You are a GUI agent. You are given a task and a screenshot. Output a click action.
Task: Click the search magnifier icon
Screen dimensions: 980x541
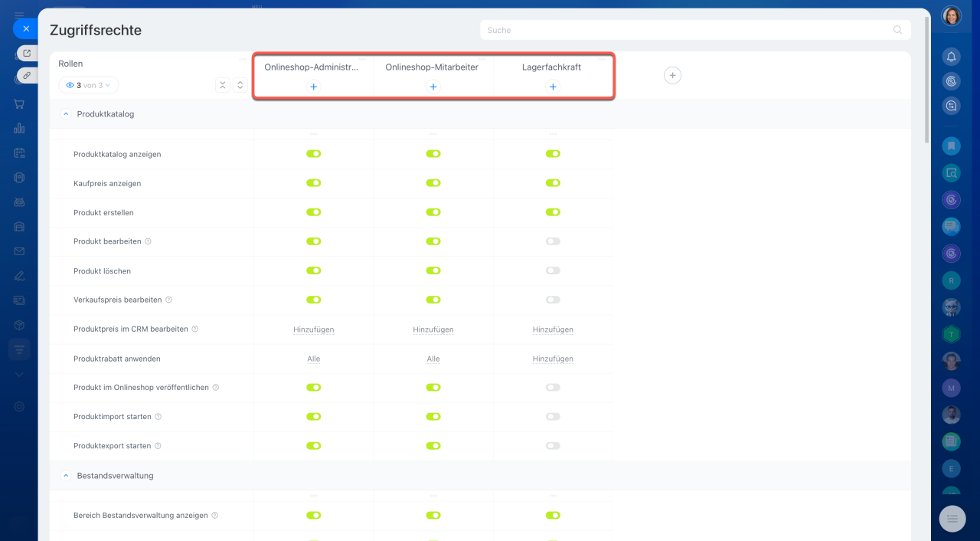(897, 30)
